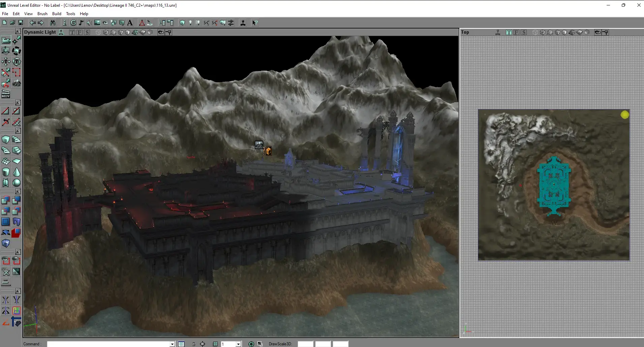Save the current map

click(21, 23)
